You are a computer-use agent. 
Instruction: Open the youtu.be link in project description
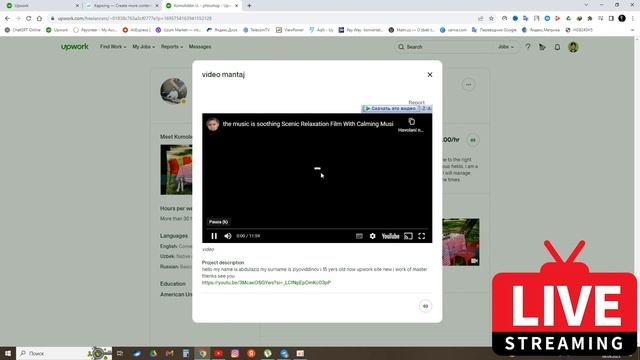266,282
